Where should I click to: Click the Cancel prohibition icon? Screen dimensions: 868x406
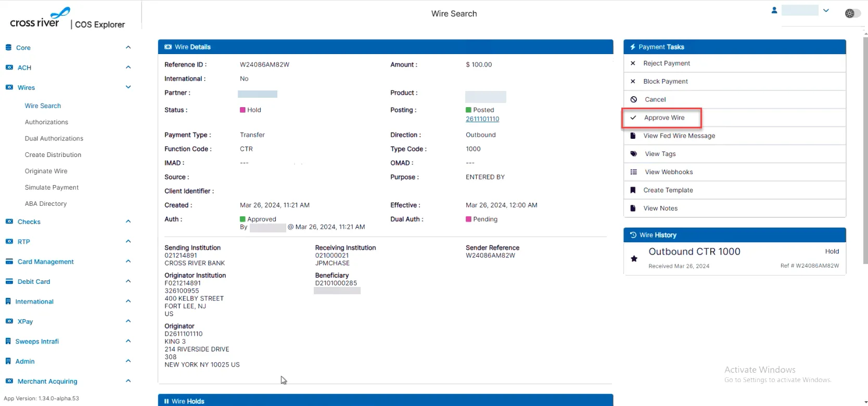pyautogui.click(x=634, y=99)
